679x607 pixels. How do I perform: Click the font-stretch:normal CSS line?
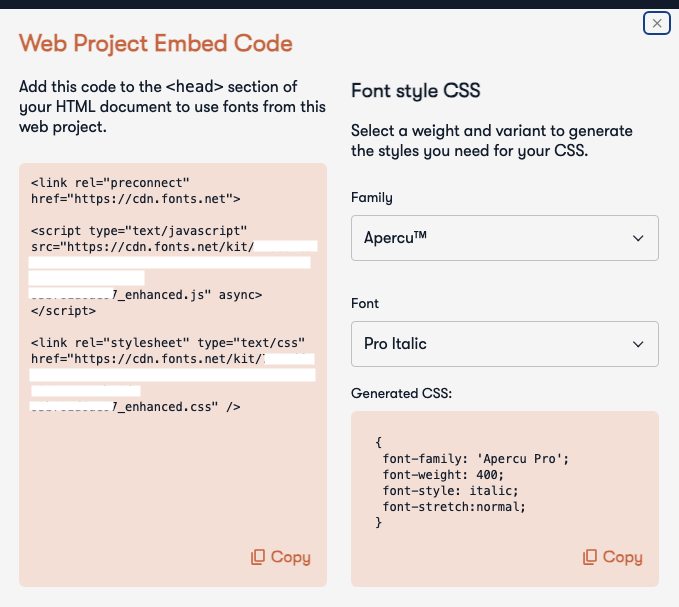tap(453, 506)
